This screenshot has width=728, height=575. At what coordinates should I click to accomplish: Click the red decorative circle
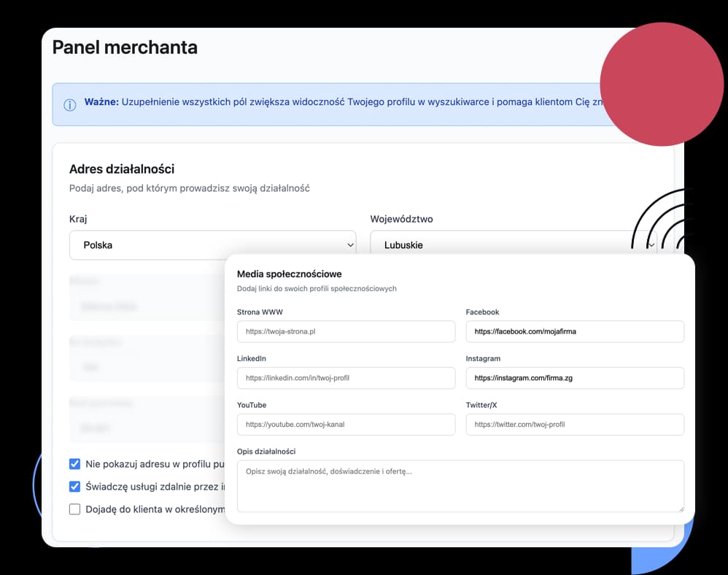coord(662,84)
